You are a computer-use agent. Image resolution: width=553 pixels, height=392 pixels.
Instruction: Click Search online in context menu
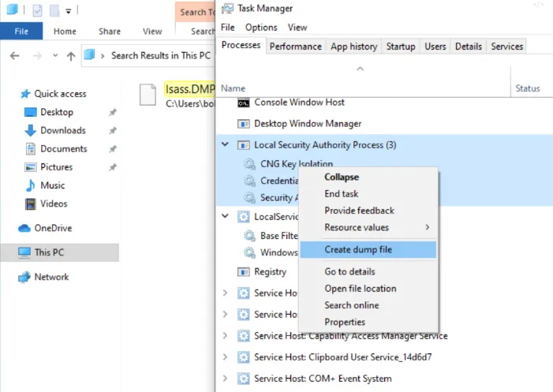coord(352,305)
